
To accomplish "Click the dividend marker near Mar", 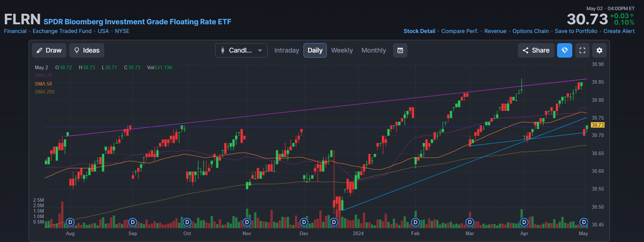I will click(x=470, y=222).
